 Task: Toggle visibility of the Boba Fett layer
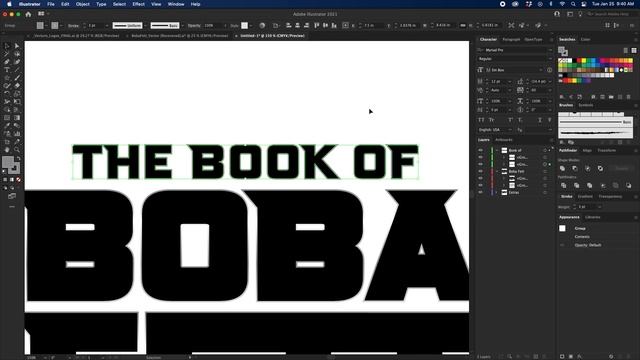[480, 171]
